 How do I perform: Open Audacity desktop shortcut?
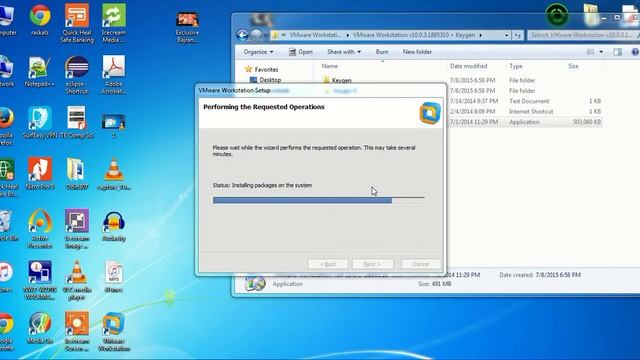point(114,226)
